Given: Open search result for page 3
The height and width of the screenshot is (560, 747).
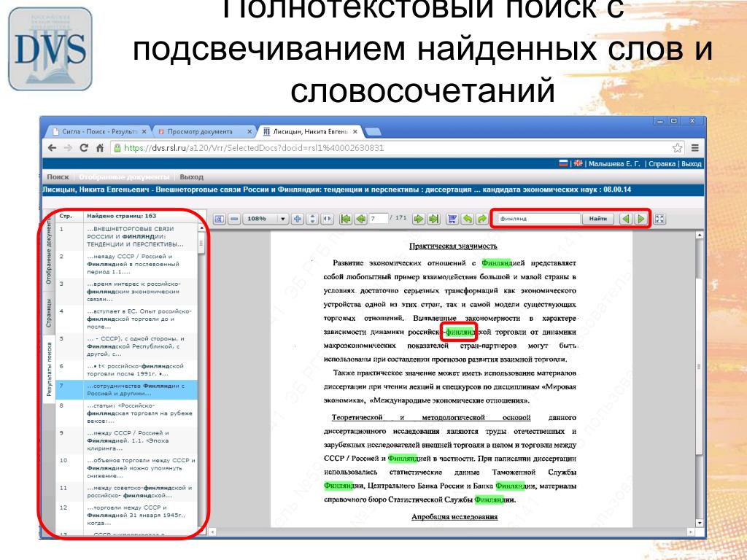Looking at the screenshot, I should 126,292.
